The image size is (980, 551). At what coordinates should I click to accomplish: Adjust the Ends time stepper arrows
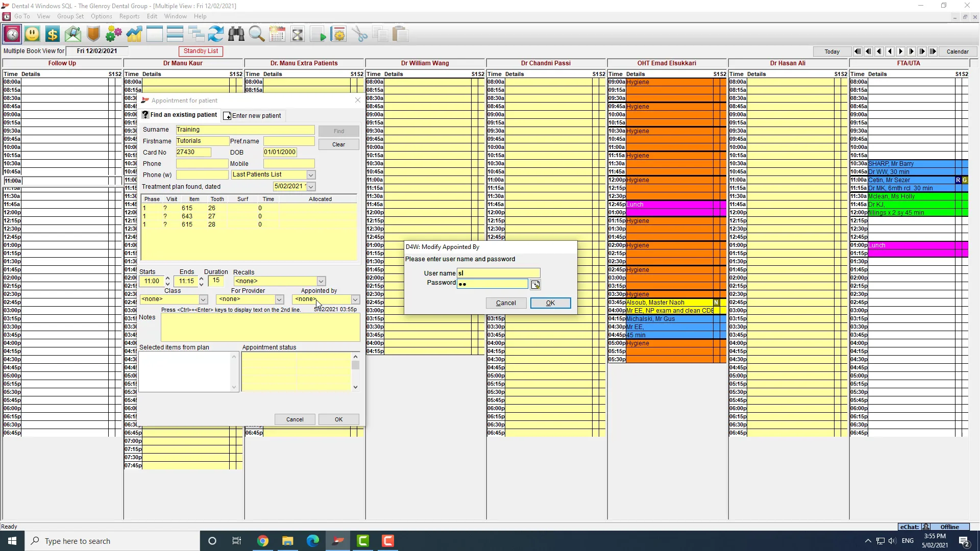pos(201,281)
